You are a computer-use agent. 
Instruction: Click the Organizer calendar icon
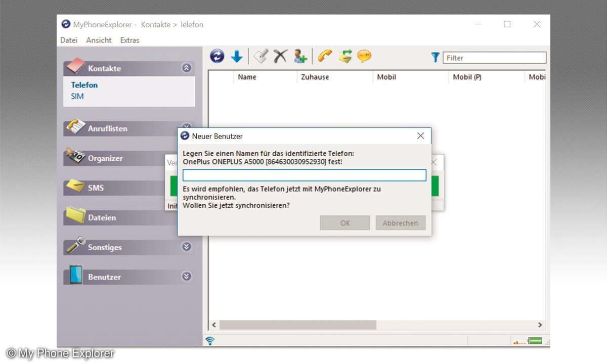(75, 157)
